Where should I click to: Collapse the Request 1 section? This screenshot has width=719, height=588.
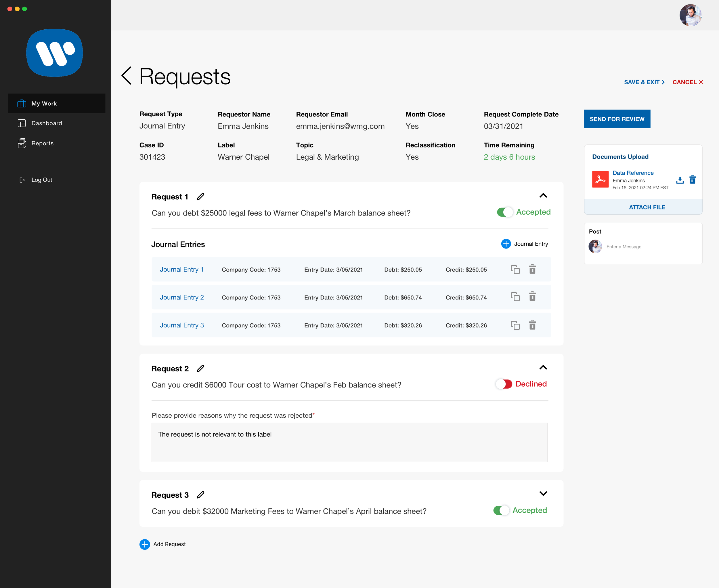click(x=543, y=196)
